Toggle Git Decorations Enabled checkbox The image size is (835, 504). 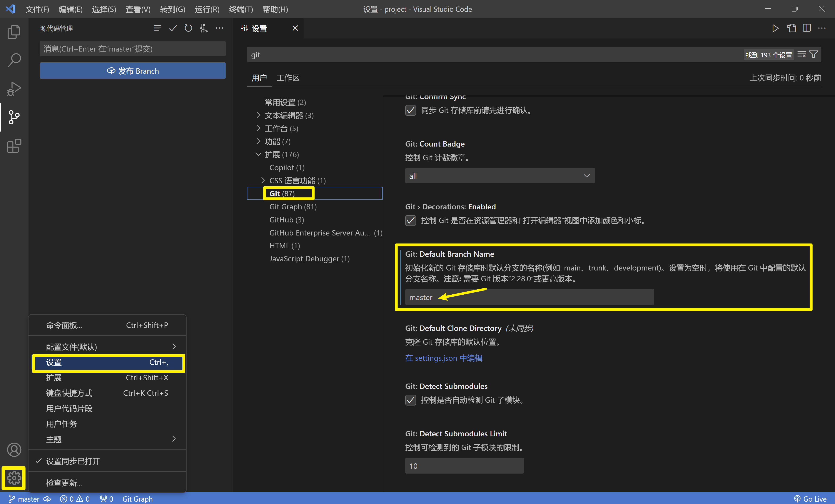tap(410, 221)
